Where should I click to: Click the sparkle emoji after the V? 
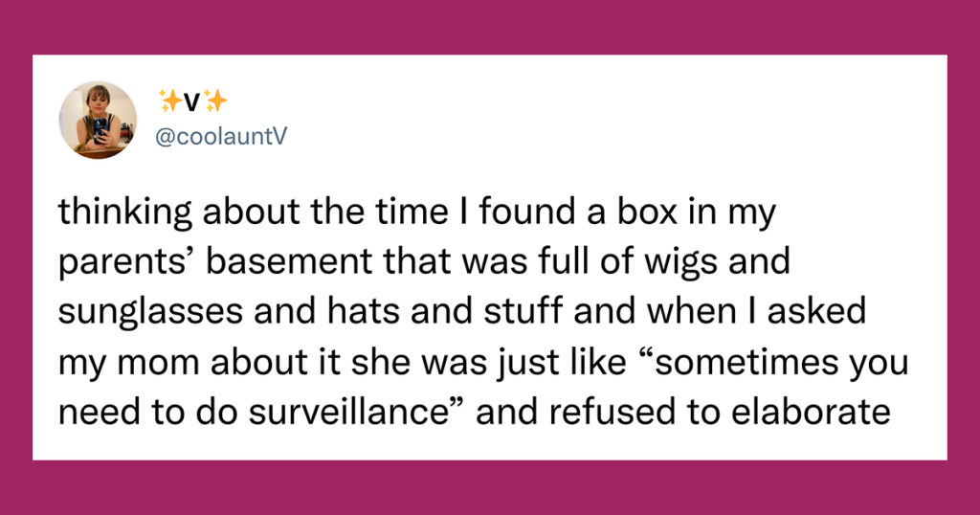(x=215, y=101)
